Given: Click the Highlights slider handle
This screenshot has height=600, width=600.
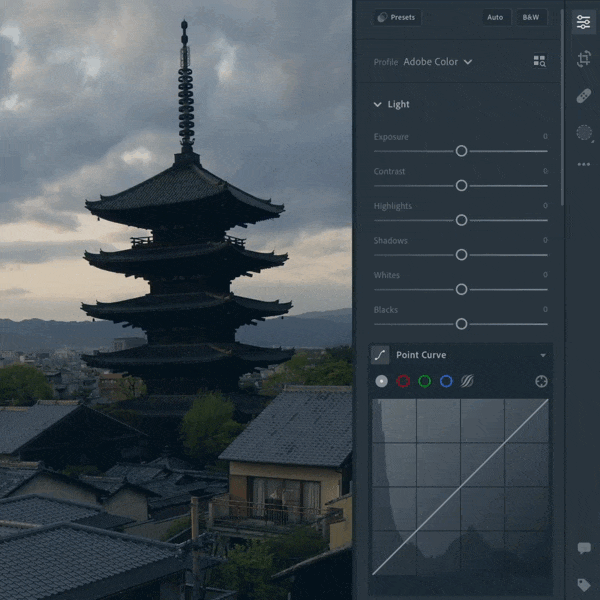Looking at the screenshot, I should click(461, 220).
